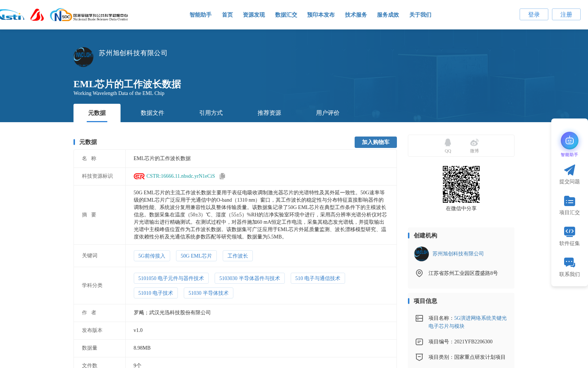Switch to 数据文件 tab

153,113
